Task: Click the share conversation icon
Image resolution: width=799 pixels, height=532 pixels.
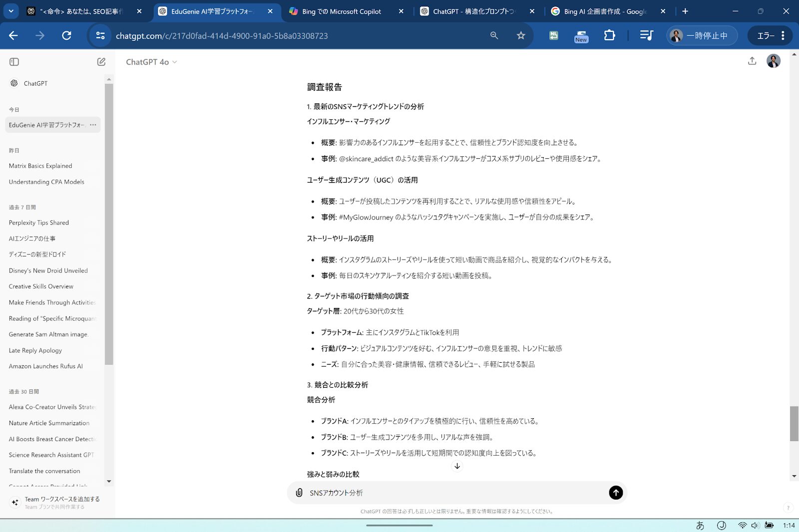Action: click(752, 61)
